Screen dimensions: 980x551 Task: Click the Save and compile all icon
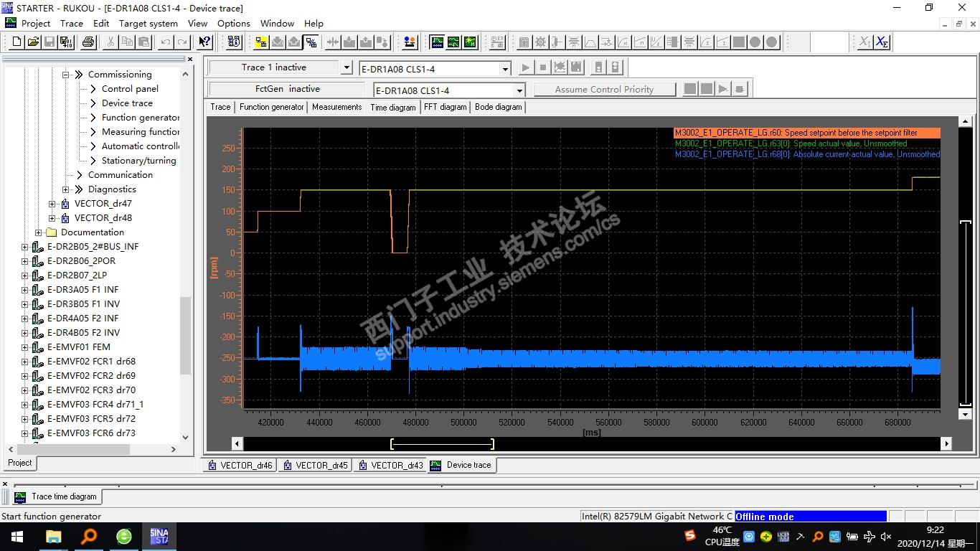click(66, 42)
